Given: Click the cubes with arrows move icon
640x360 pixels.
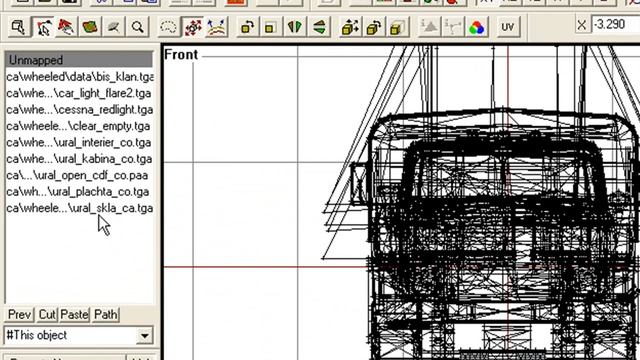Looking at the screenshot, I should 350,27.
